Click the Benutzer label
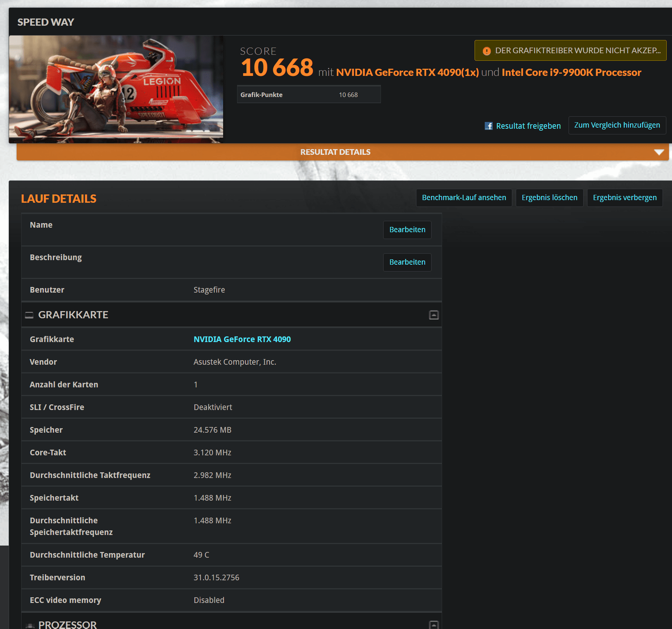 (x=47, y=290)
